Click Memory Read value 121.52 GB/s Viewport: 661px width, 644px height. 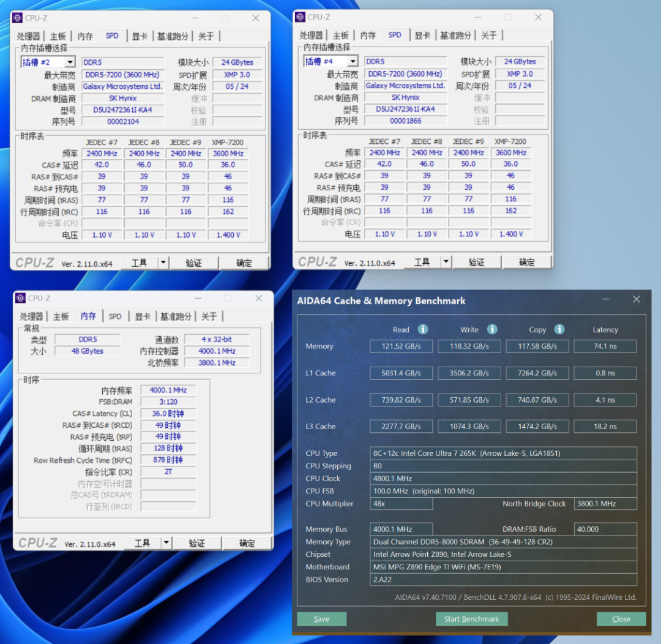(x=401, y=346)
